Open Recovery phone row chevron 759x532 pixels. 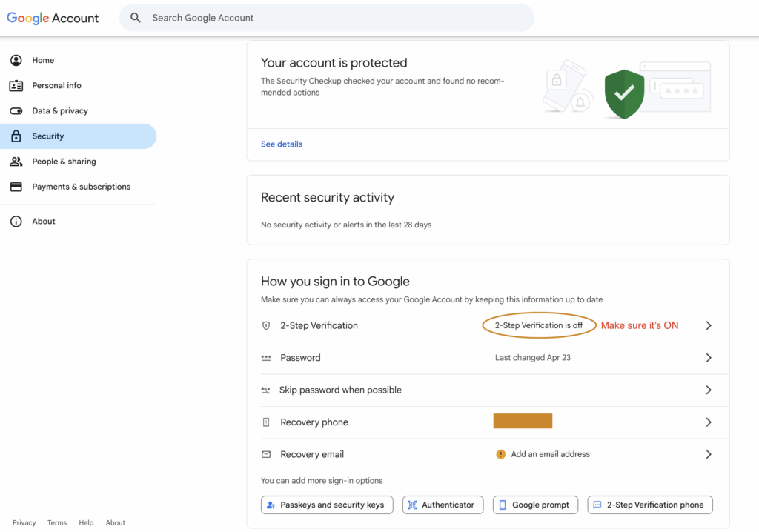pyautogui.click(x=708, y=422)
